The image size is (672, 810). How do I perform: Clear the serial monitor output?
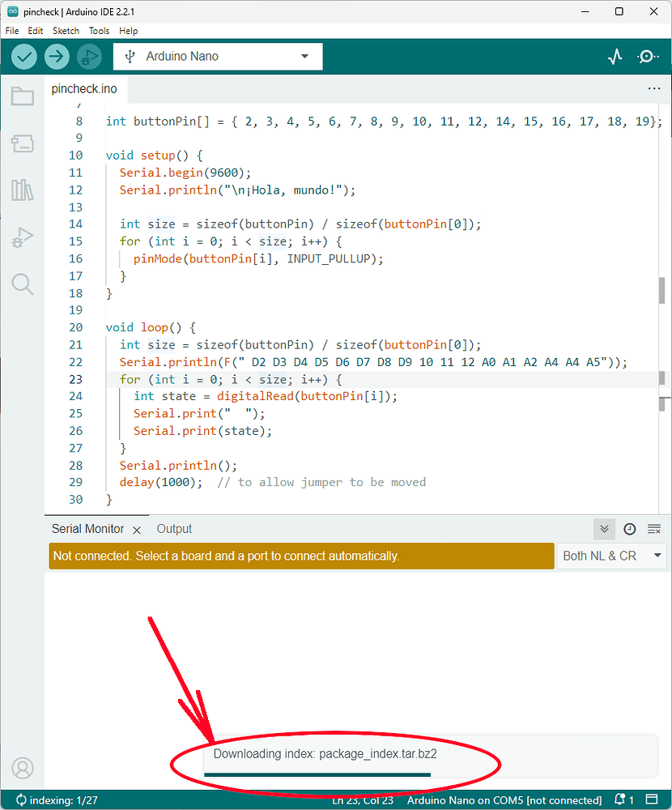tap(653, 529)
